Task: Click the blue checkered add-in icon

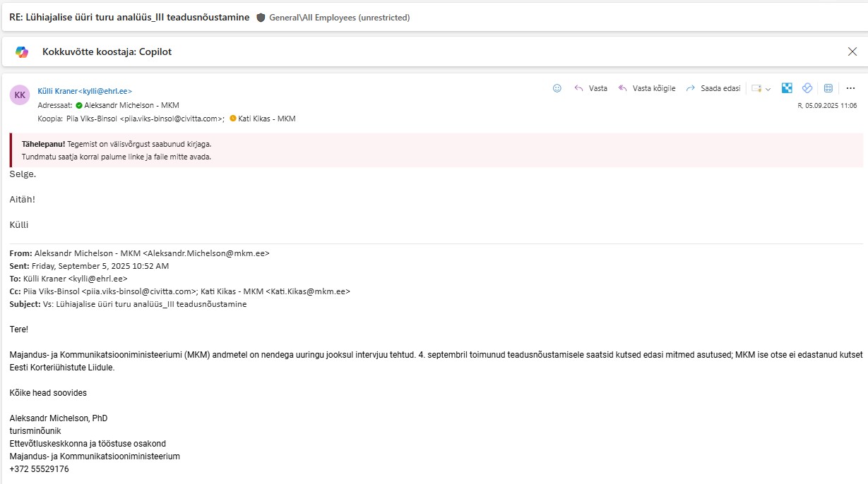Action: [787, 88]
